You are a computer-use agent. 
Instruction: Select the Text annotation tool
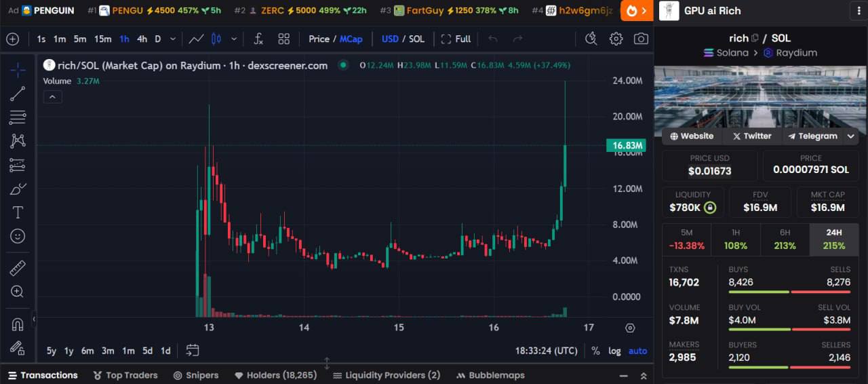pos(18,212)
